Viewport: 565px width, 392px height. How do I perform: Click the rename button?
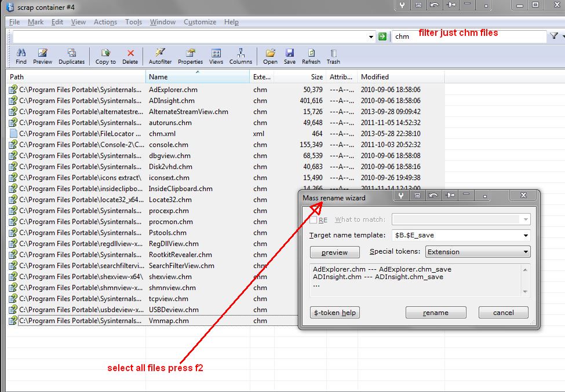pos(436,313)
